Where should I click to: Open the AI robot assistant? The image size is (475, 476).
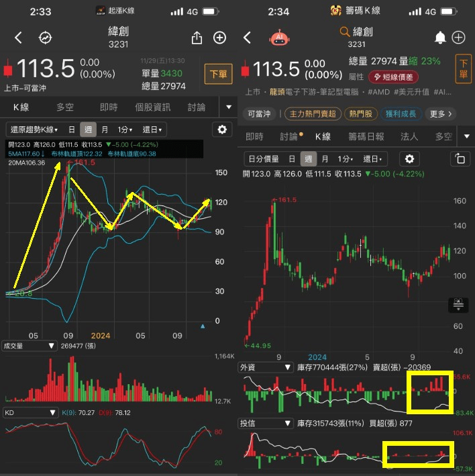(279, 38)
